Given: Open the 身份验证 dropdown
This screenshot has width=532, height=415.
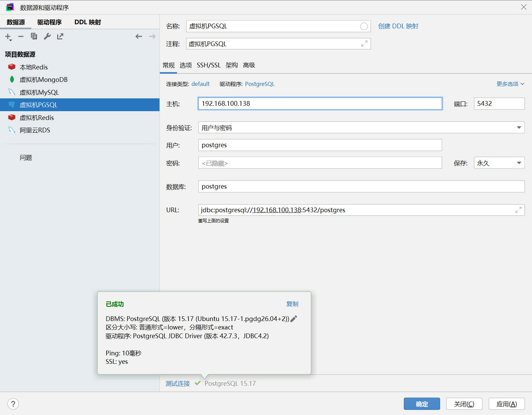Looking at the screenshot, I should click(361, 127).
